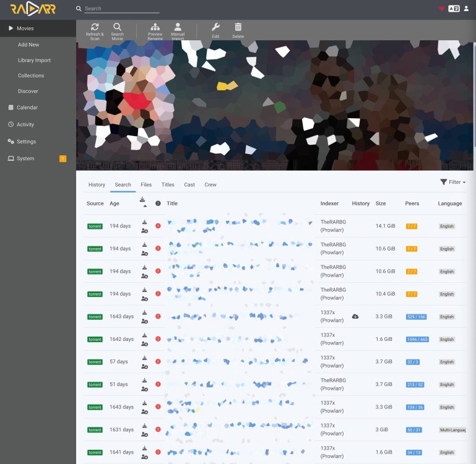
Task: Click override-grab icon for 1641 days release
Action: pos(144,457)
